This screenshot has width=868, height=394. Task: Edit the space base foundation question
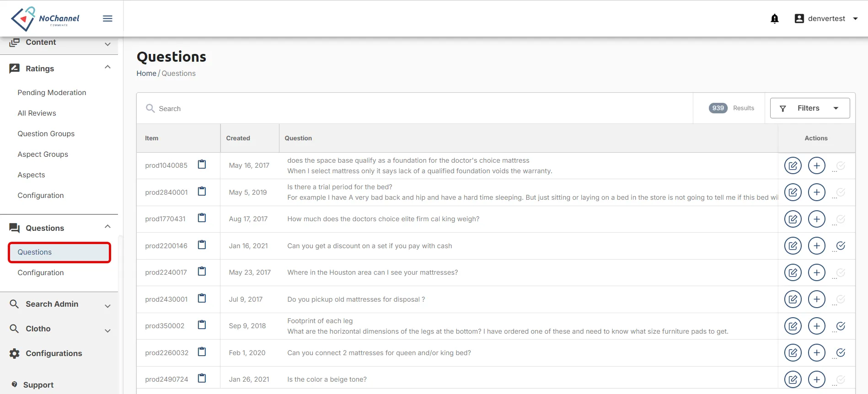pos(793,165)
